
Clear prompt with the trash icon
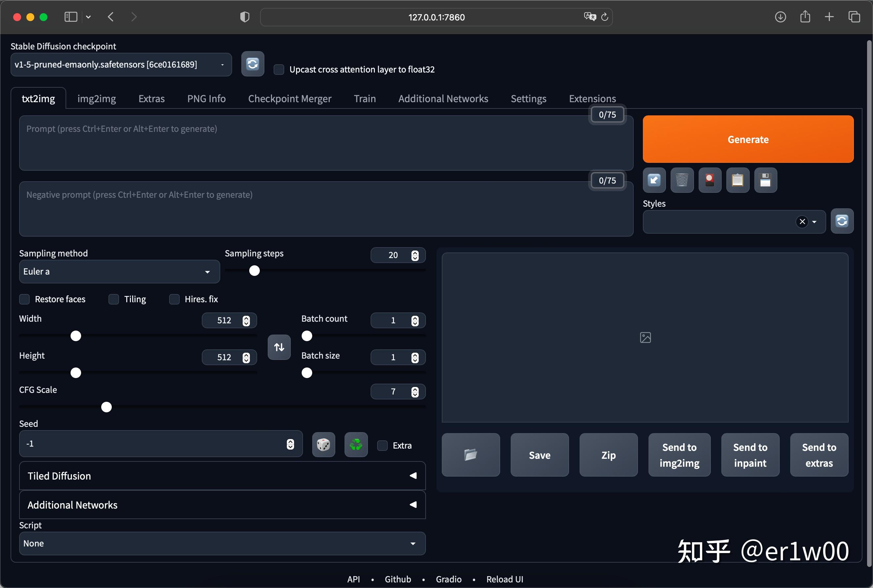682,180
